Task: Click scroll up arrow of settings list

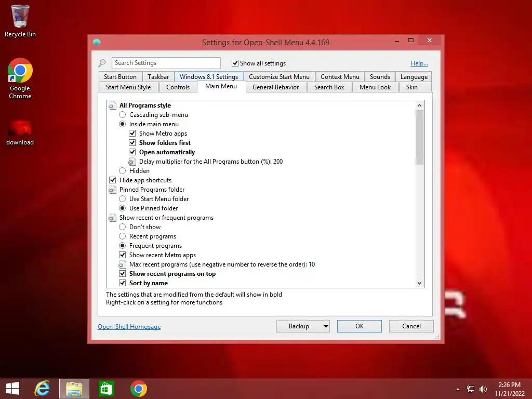Action: point(420,105)
